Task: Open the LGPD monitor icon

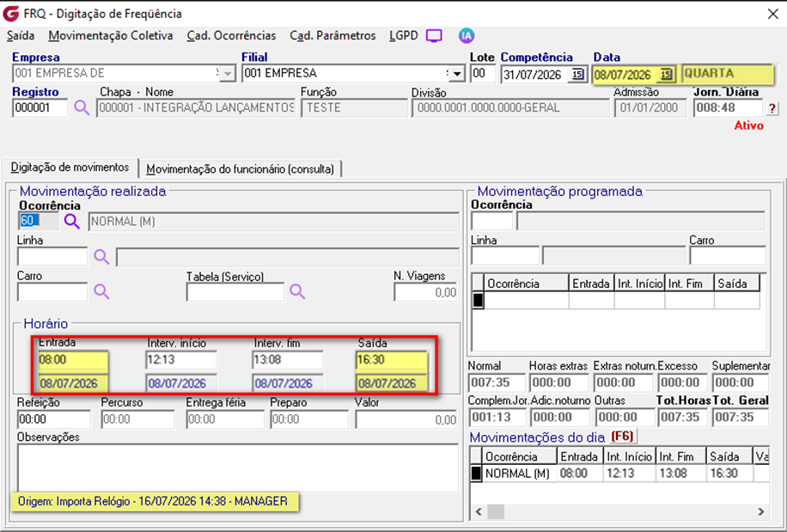Action: (x=434, y=35)
